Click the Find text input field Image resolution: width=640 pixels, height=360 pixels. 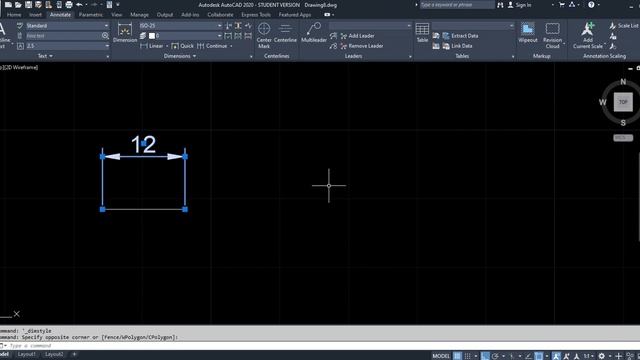(x=63, y=36)
